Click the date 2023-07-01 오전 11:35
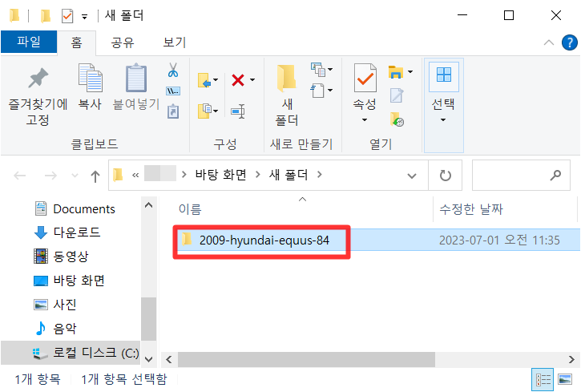This screenshot has width=581, height=392. (x=499, y=240)
